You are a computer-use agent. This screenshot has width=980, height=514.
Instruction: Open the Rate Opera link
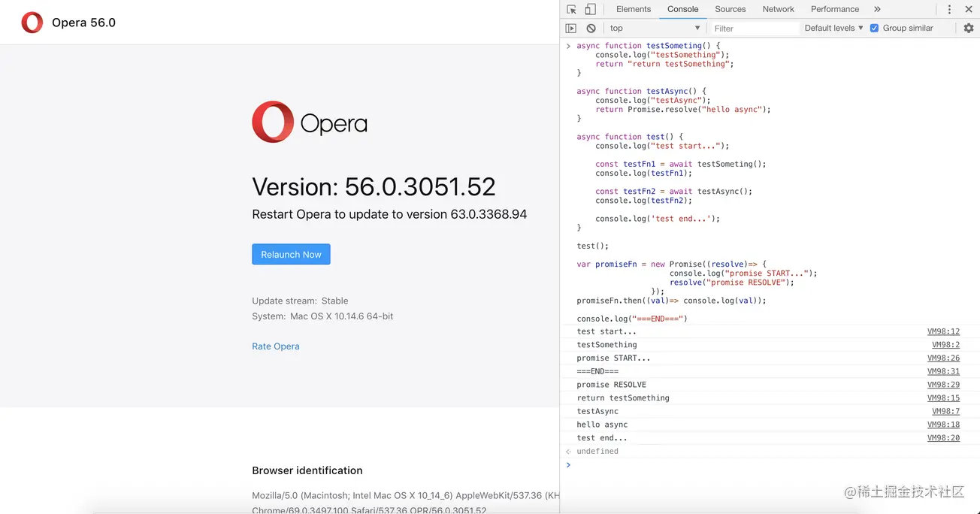(276, 346)
